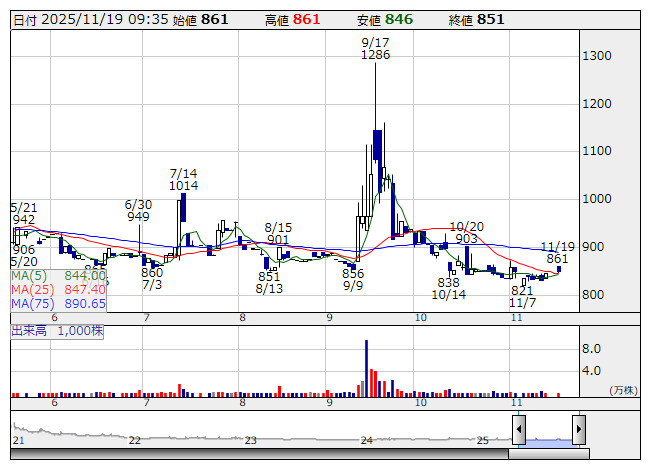Click year 24 in the overview timeline
Screen dimensions: 653x470
[367, 440]
